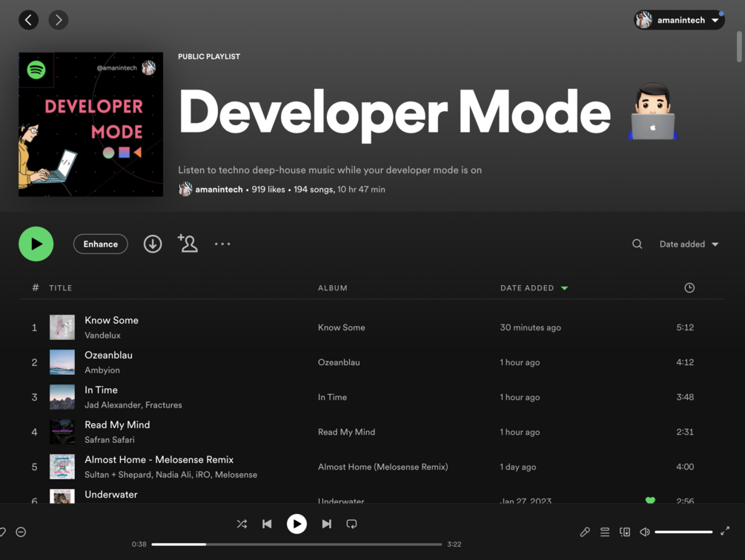
Task: Go back with the left arrow button
Action: tap(28, 20)
